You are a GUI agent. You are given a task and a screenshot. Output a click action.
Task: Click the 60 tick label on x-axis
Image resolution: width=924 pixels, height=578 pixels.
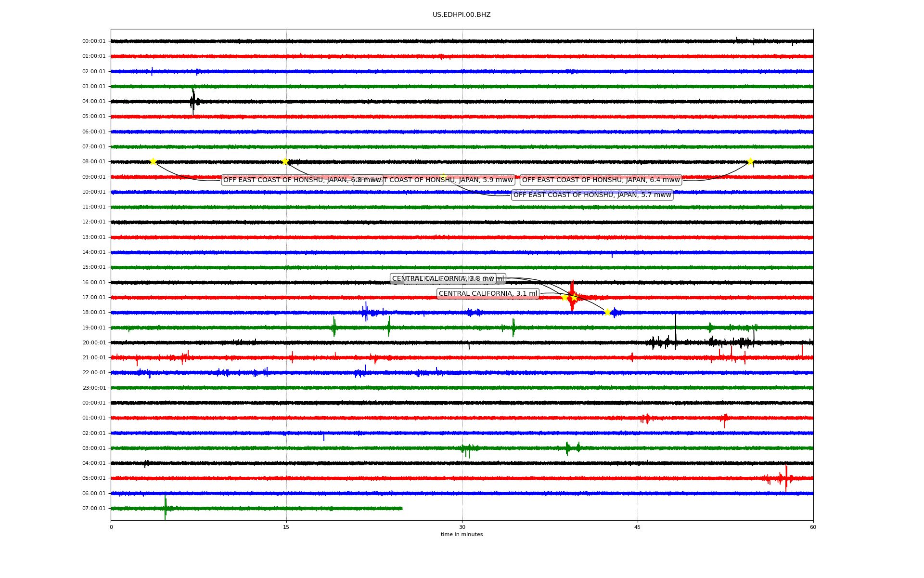coord(813,527)
